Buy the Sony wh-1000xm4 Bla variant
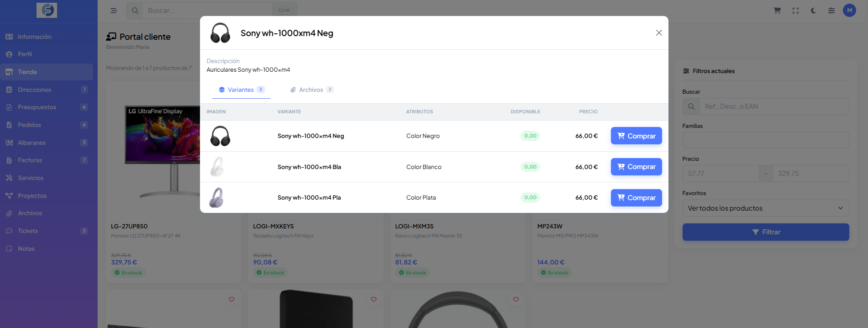The height and width of the screenshot is (328, 868). click(636, 167)
